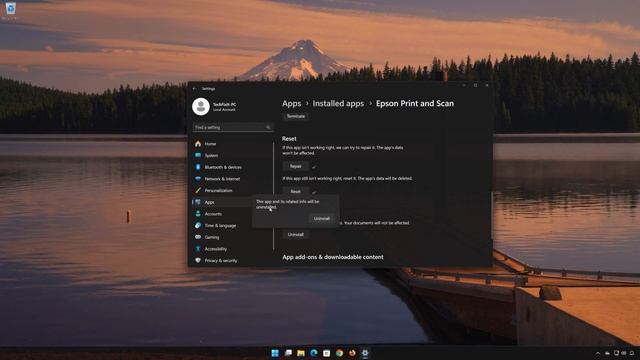The width and height of the screenshot is (640, 360).
Task: Open Network & internet settings
Action: (x=222, y=179)
